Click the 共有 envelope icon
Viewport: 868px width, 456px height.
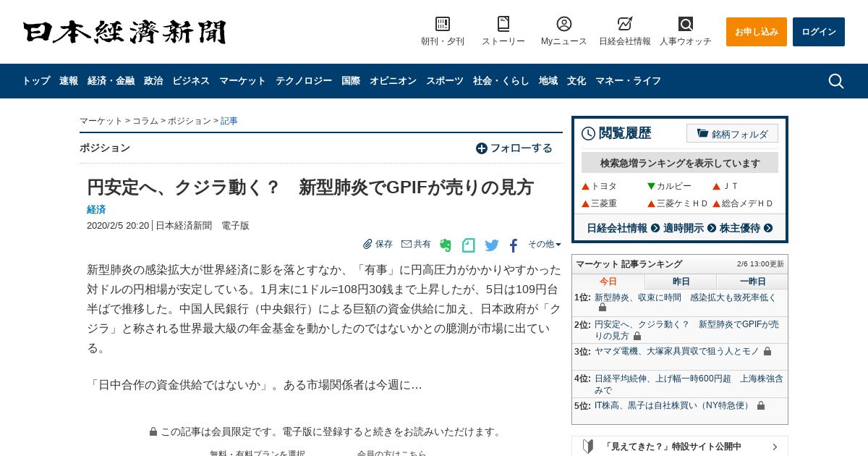coord(407,244)
